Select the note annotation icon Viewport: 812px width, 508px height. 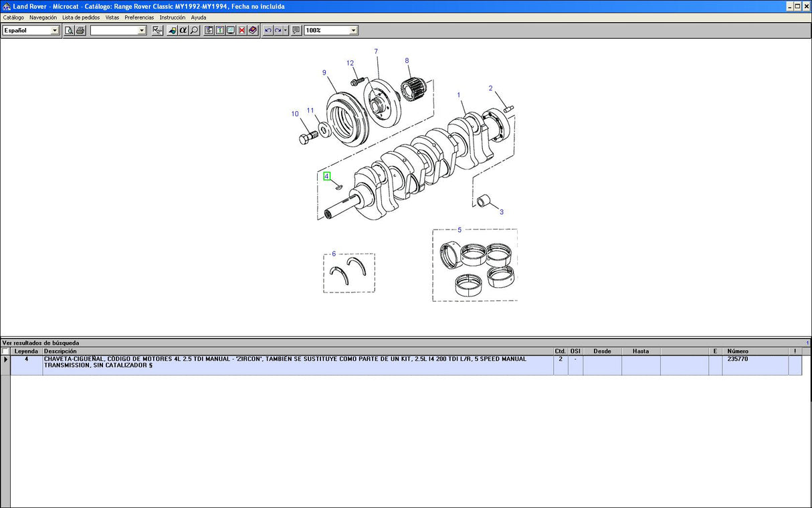pyautogui.click(x=295, y=30)
